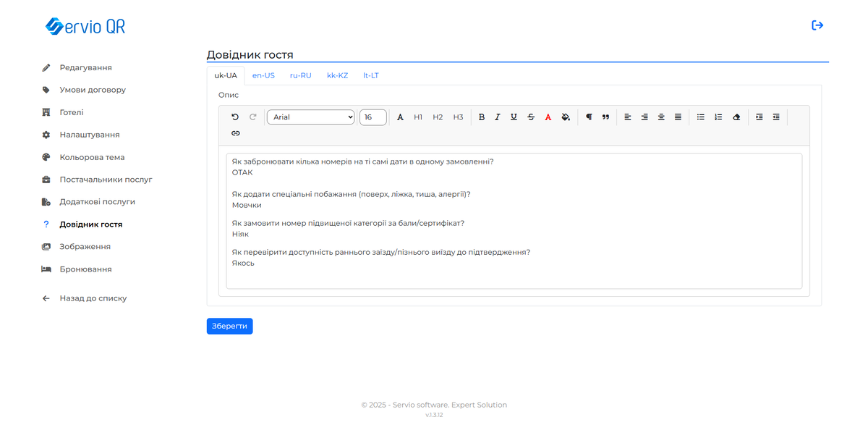Screen dimensions: 868x425
Task: Toggle bold formatting
Action: pos(482,117)
